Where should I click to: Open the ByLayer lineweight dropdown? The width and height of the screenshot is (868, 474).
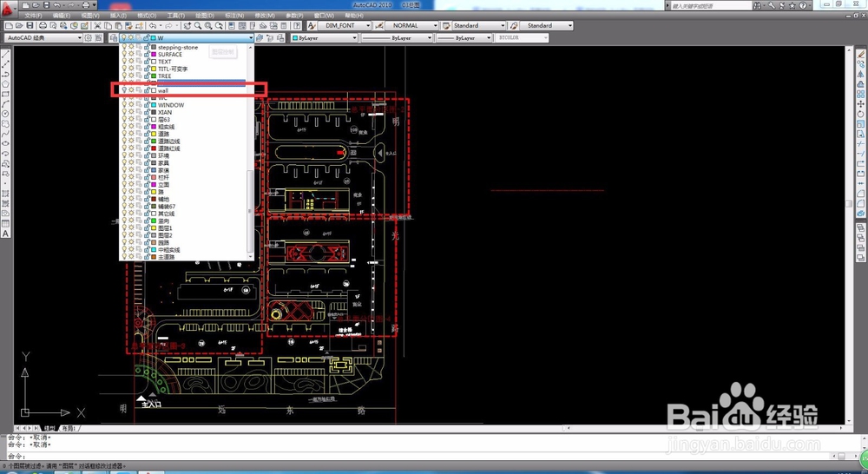[x=488, y=37]
